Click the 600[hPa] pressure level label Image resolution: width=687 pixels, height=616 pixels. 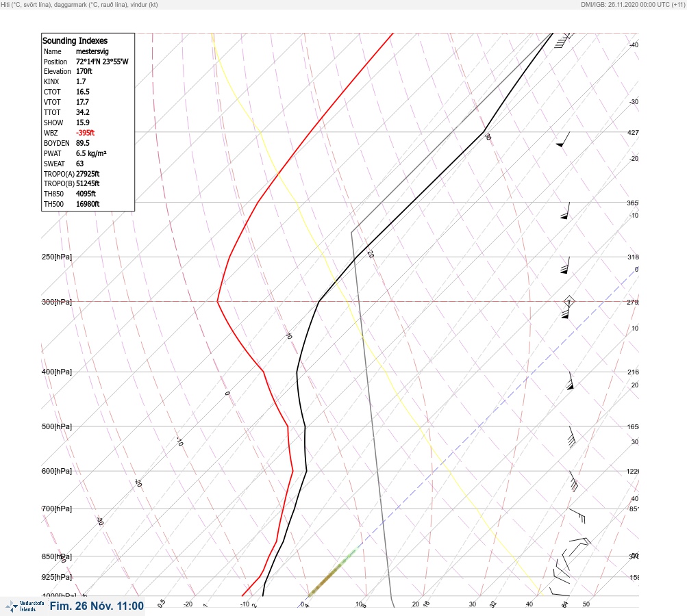pos(57,472)
